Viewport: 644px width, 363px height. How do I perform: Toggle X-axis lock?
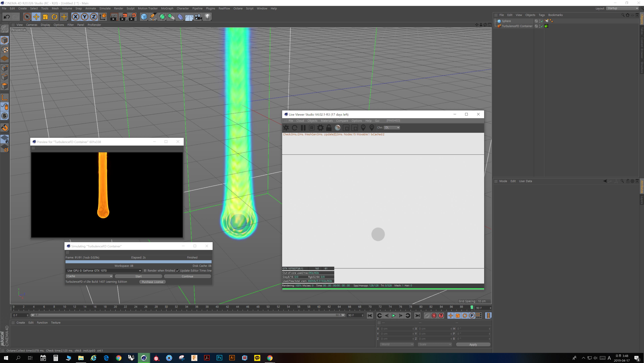pos(75,17)
